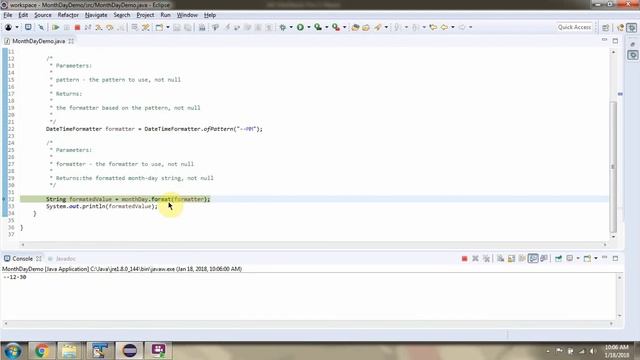Toggle Show Console on standard output change

[533, 258]
